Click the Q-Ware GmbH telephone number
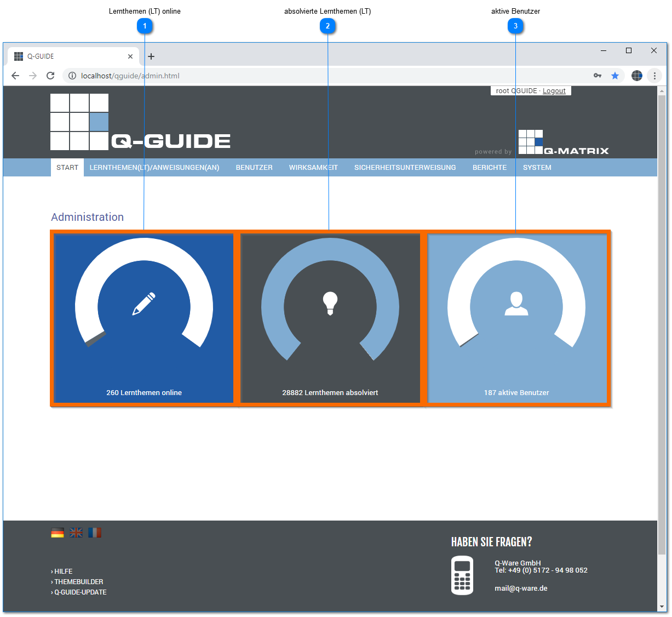 [x=541, y=570]
